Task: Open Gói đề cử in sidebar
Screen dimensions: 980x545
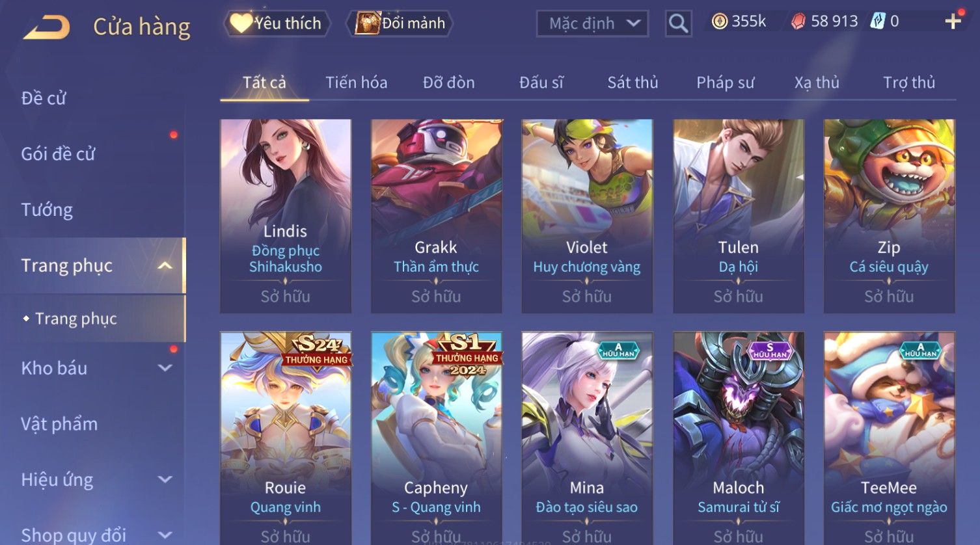Action: [x=58, y=154]
